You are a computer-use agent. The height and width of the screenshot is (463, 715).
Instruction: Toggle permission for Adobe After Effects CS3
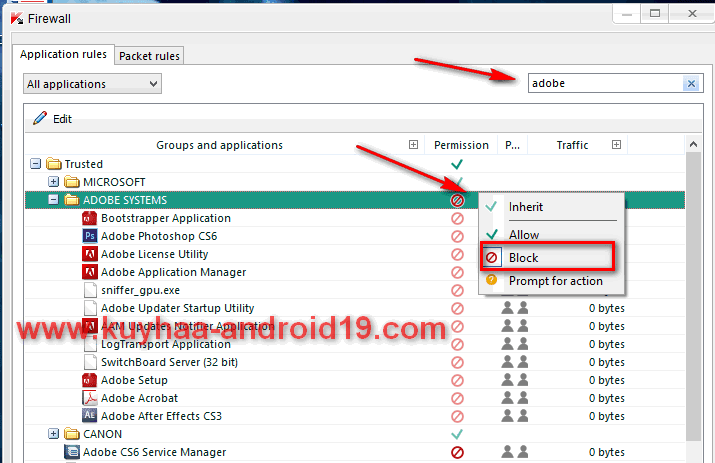point(457,416)
